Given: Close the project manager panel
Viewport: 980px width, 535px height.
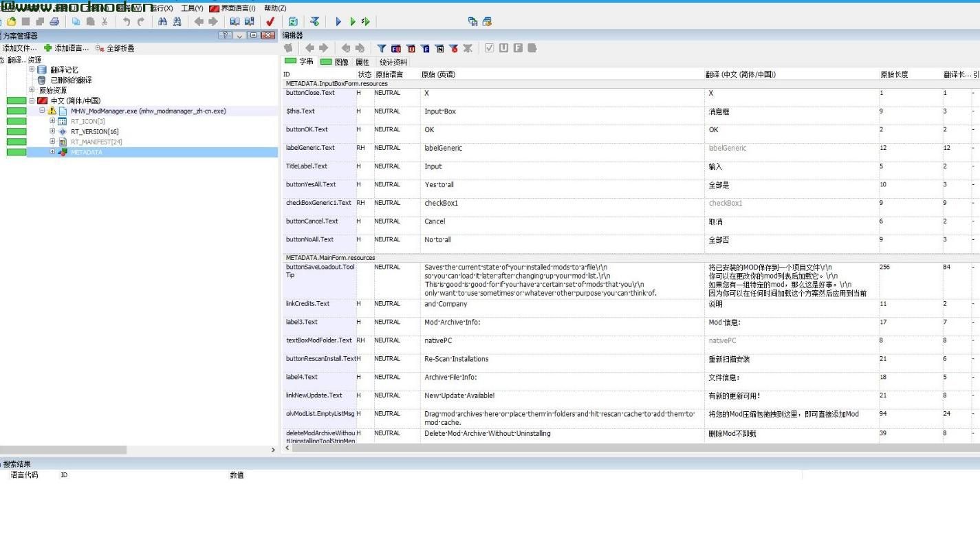Looking at the screenshot, I should pyautogui.click(x=268, y=35).
